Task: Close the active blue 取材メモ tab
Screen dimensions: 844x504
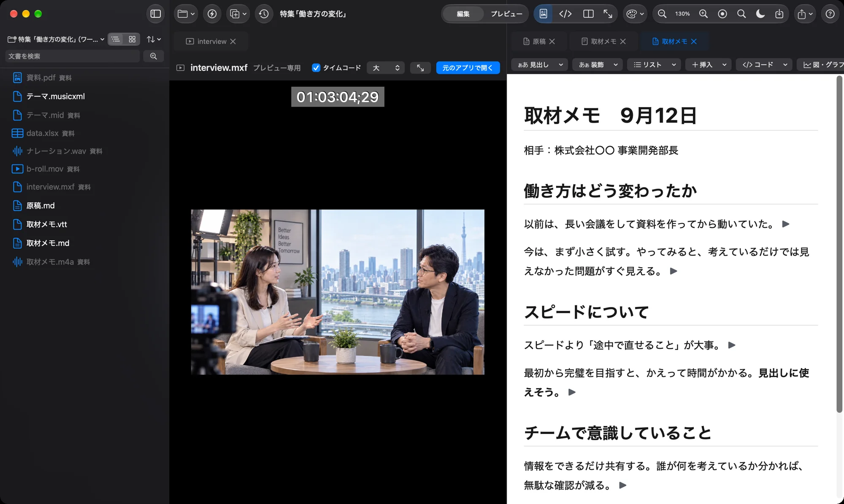Action: 694,41
